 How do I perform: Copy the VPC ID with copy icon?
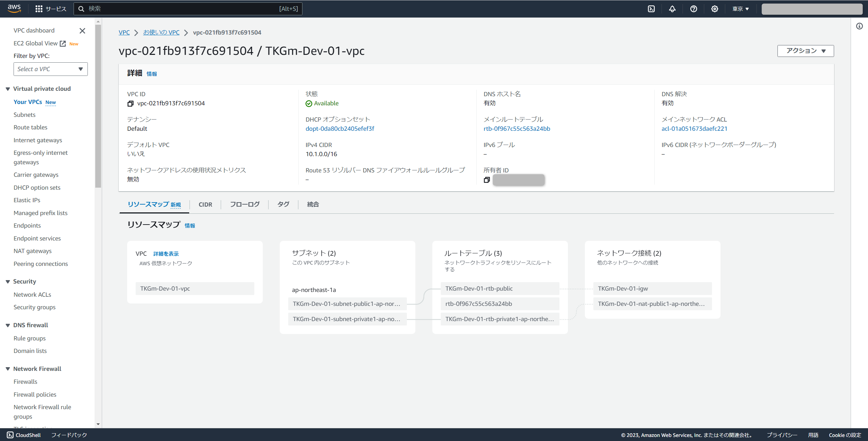click(x=130, y=104)
